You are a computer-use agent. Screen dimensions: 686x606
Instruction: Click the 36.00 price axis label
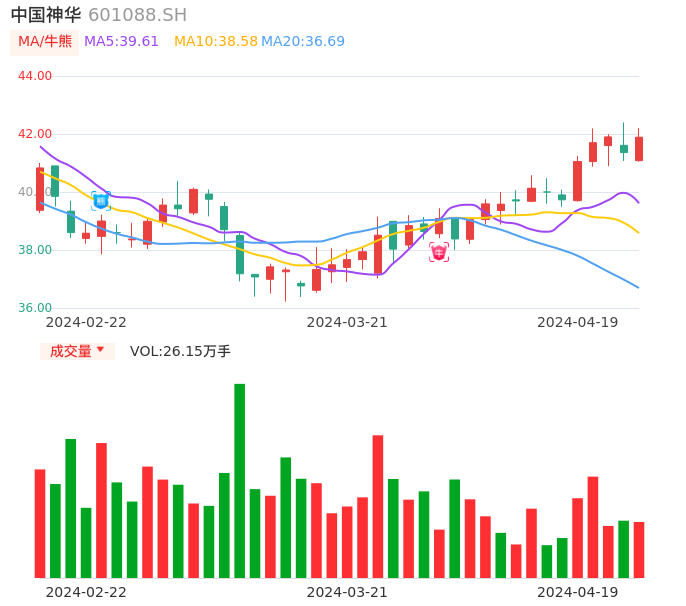click(x=35, y=308)
